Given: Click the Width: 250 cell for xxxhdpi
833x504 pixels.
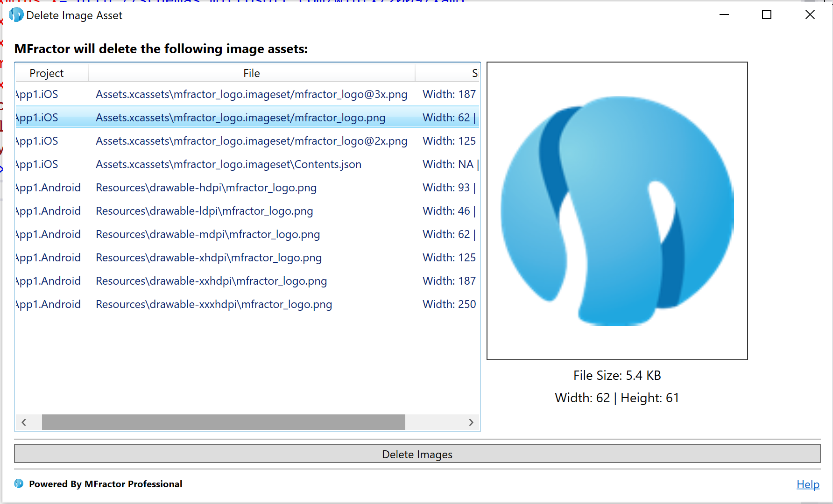Looking at the screenshot, I should click(449, 304).
